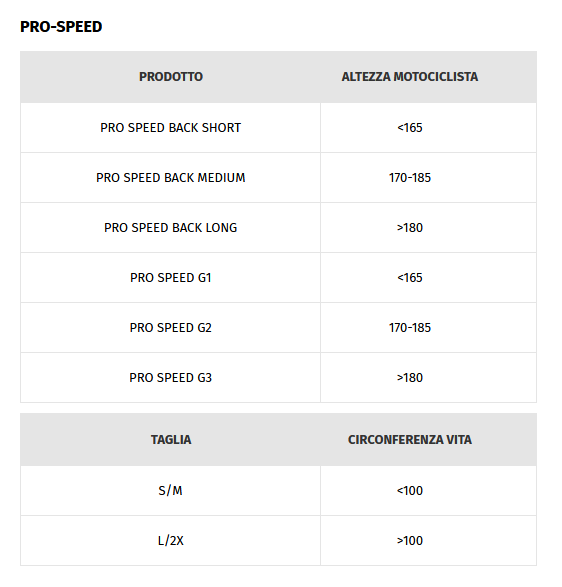Click the PRO SPEED BACK SHORT cell
The image size is (562, 587).
point(171,128)
